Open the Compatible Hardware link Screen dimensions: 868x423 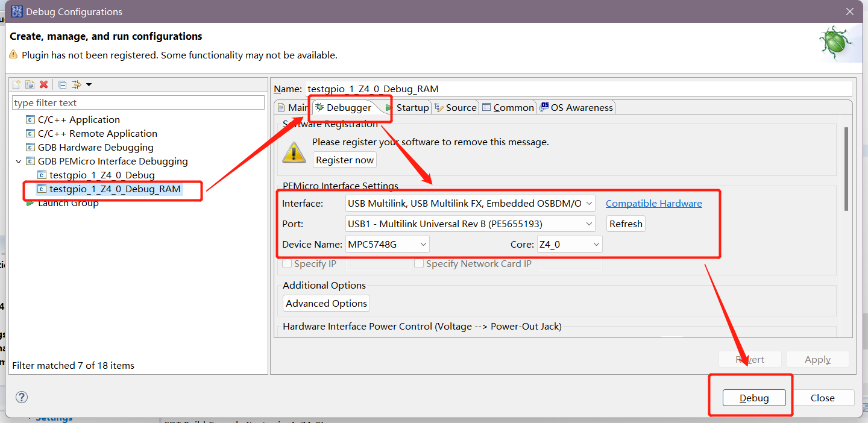point(654,203)
